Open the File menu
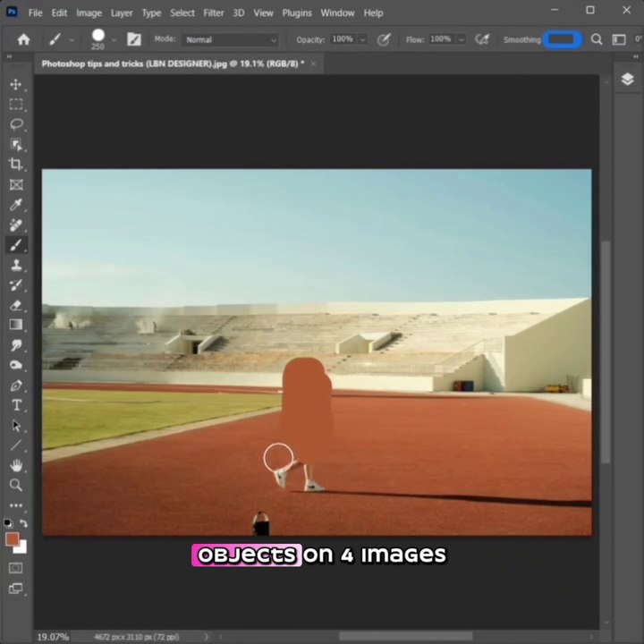The height and width of the screenshot is (644, 644). [x=35, y=13]
